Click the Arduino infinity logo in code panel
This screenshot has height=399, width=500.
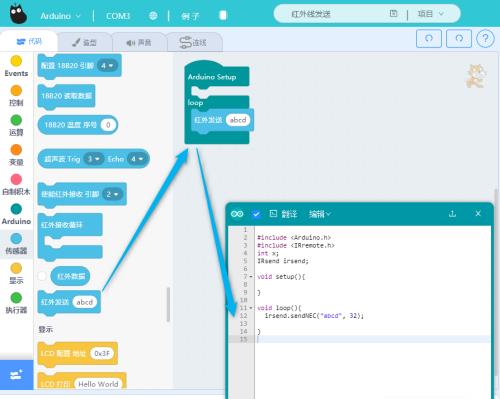(x=237, y=214)
